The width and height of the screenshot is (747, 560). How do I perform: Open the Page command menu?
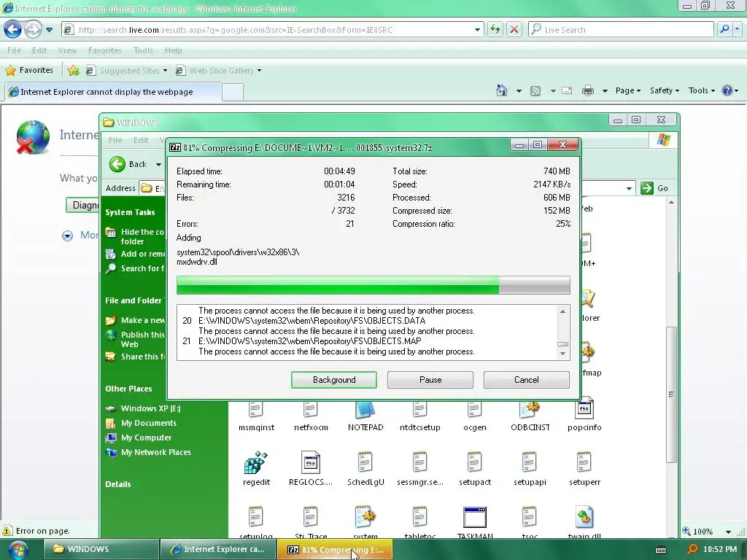(x=627, y=90)
